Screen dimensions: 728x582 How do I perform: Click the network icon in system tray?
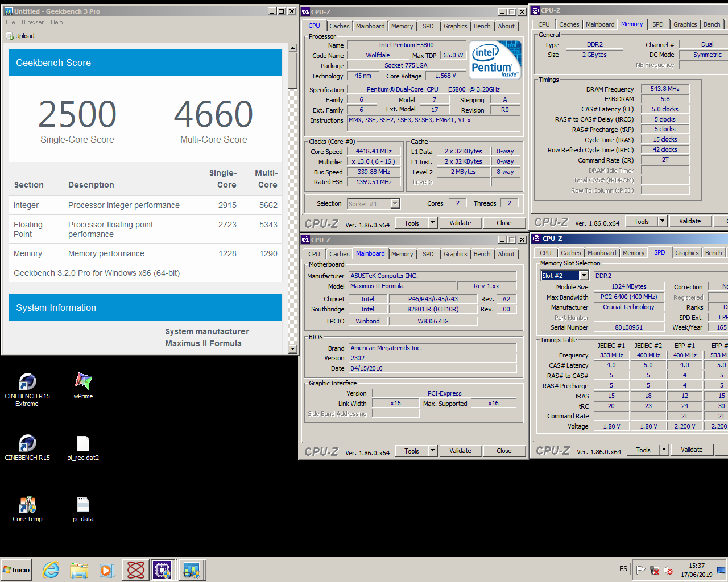pos(655,570)
